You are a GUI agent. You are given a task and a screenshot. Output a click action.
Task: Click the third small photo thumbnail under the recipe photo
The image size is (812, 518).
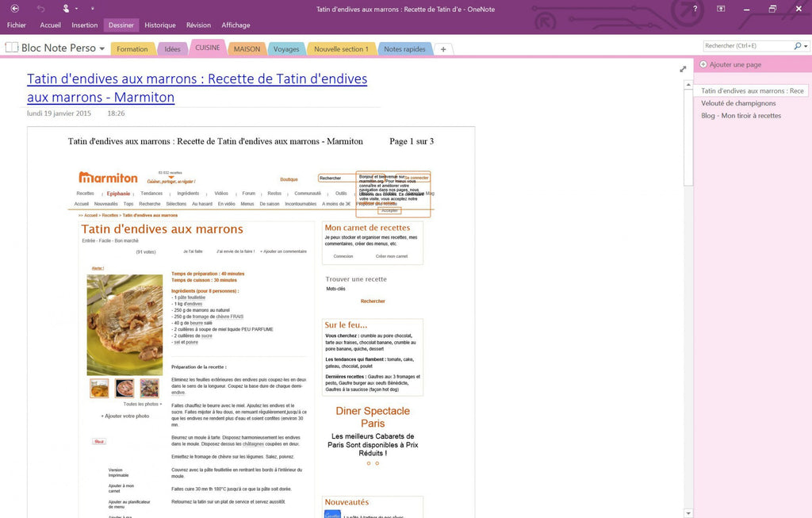point(149,388)
